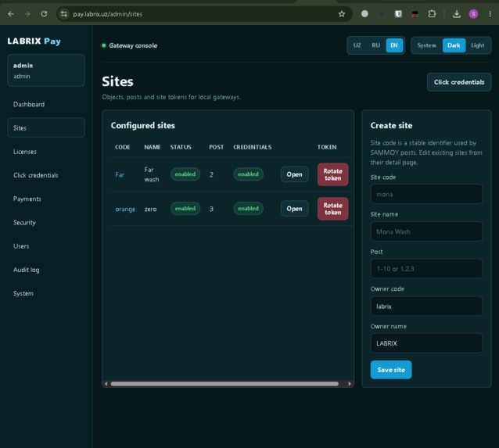Screen dimensions: 499x448
Task: Click table scrollbar left arrow
Action: 106,384
